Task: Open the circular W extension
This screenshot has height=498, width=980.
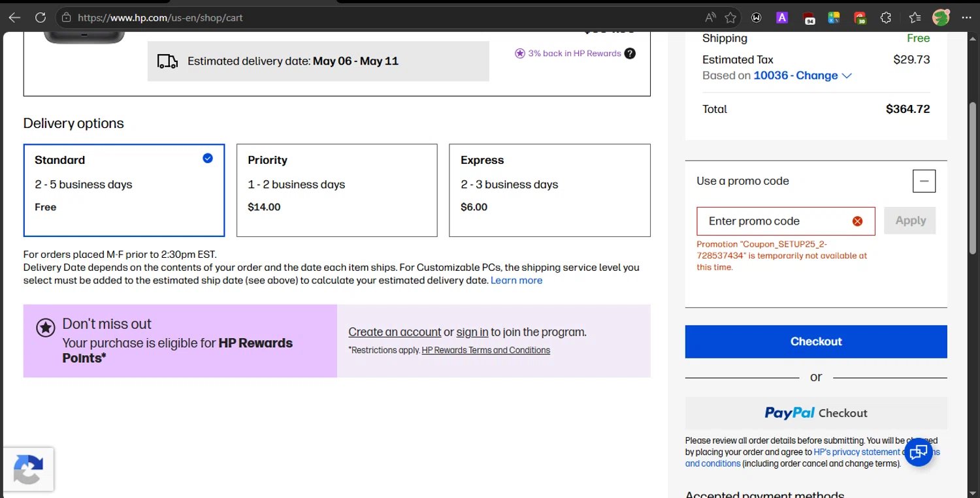Action: coord(757,18)
